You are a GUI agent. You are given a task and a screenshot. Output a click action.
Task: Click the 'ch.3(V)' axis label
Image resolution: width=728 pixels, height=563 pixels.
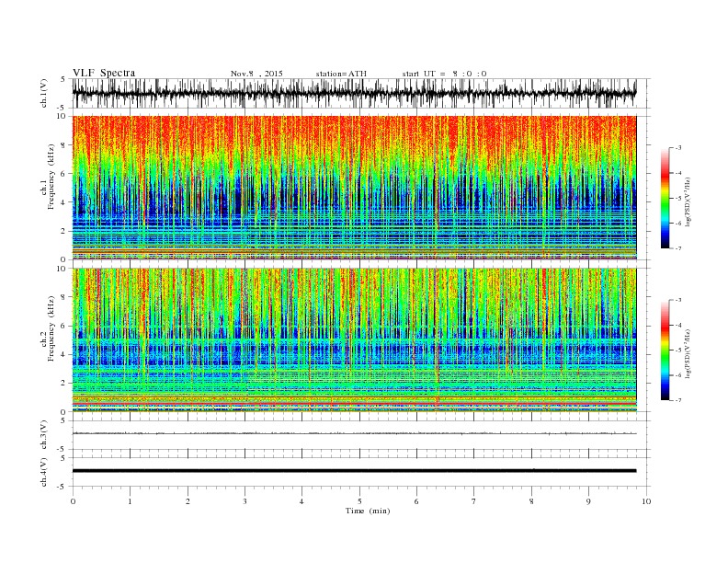(44, 435)
